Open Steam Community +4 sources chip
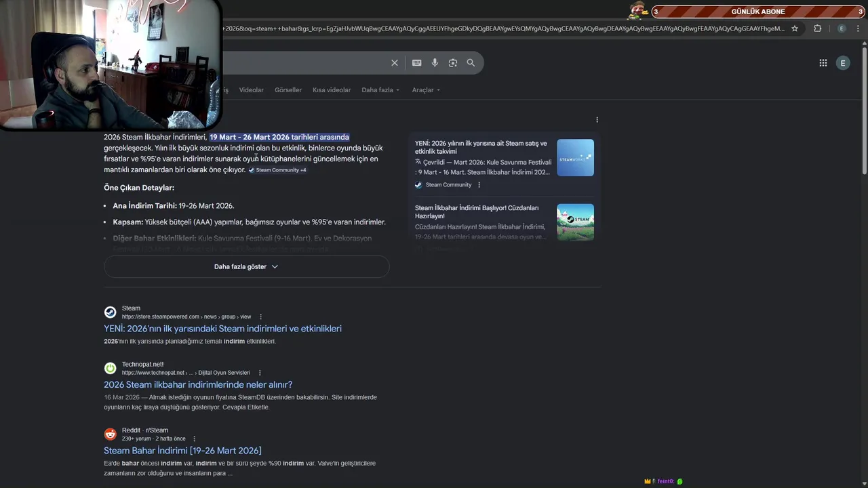 [x=277, y=170]
